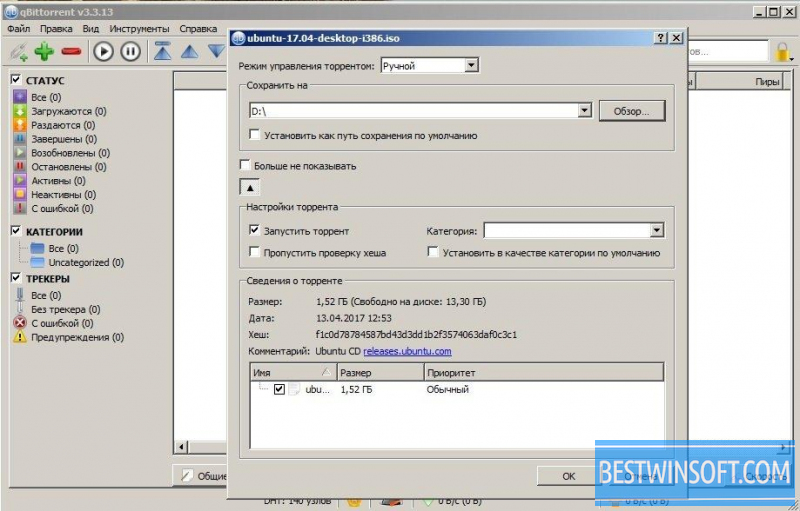The width and height of the screenshot is (800, 511).
Task: Check 'Пропустить проверку хеша'
Action: tap(254, 252)
